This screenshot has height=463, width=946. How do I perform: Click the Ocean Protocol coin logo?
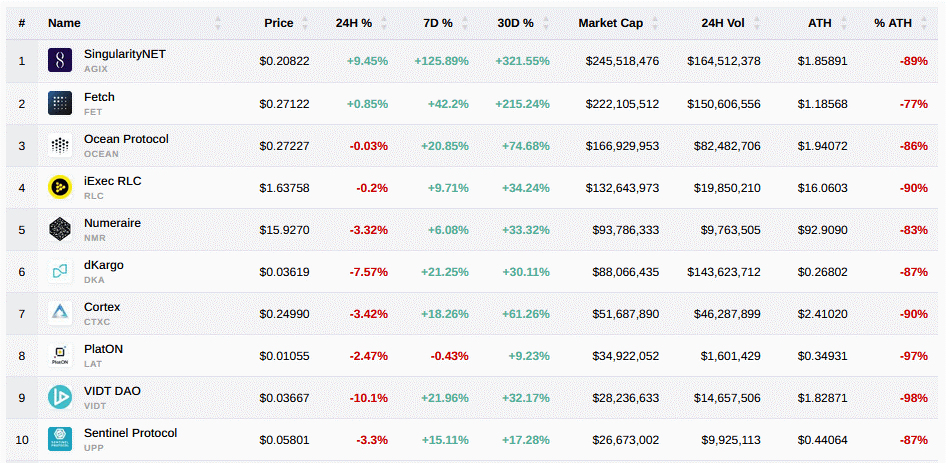pyautogui.click(x=60, y=145)
